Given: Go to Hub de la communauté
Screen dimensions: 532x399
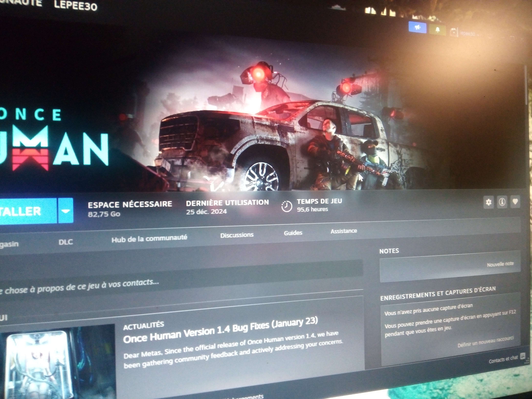Looking at the screenshot, I should [149, 238].
